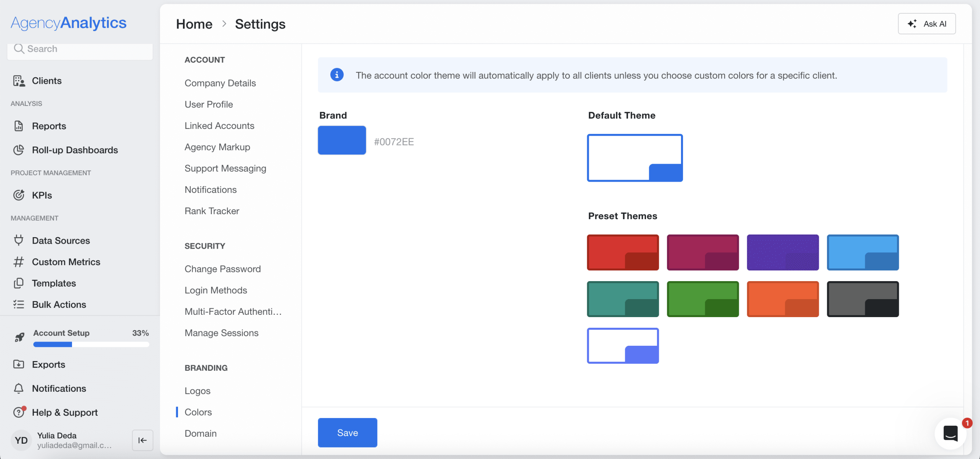Click the Bulk Actions list icon

pos(19,304)
